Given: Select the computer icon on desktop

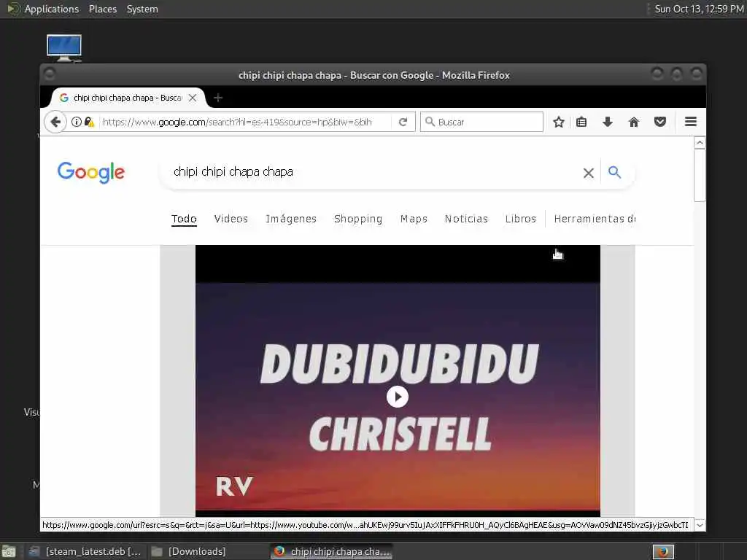Looking at the screenshot, I should point(64,47).
